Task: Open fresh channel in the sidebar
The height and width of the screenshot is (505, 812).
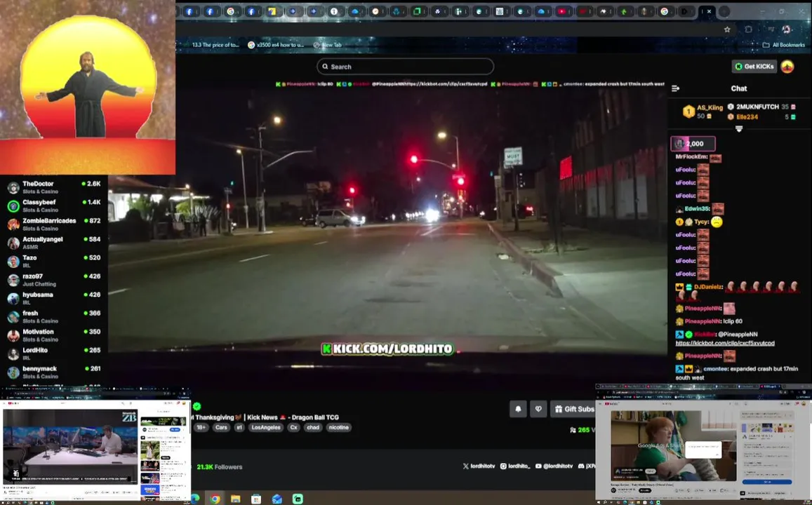Action: [x=54, y=316]
